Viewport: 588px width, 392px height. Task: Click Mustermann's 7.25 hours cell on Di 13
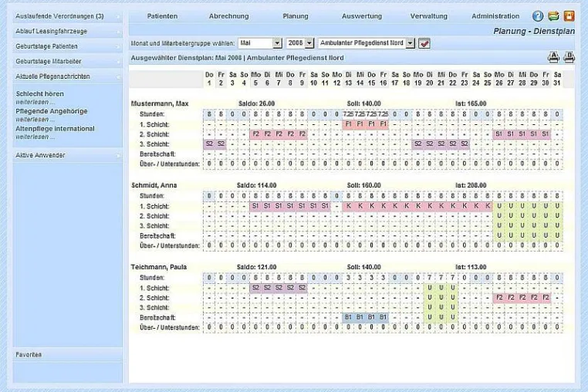click(x=348, y=114)
